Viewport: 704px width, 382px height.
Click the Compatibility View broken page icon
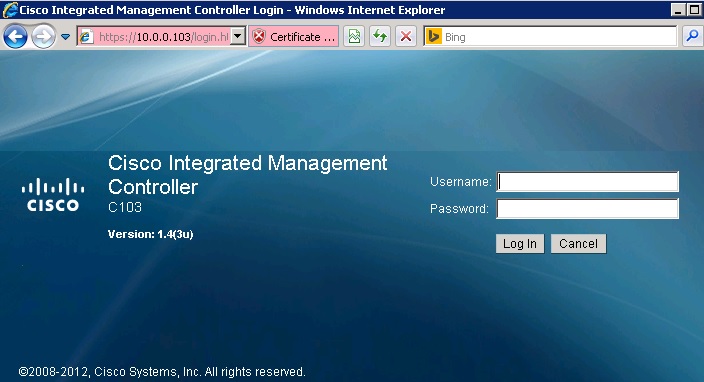point(354,36)
